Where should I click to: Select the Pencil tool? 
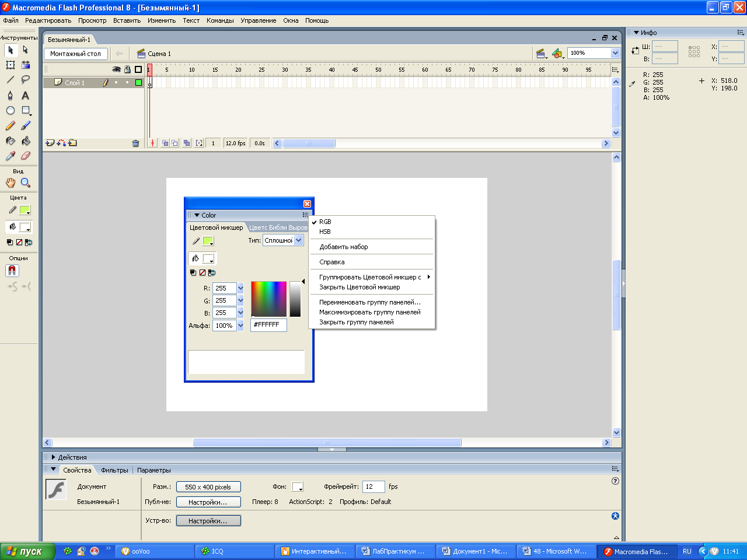(x=11, y=125)
